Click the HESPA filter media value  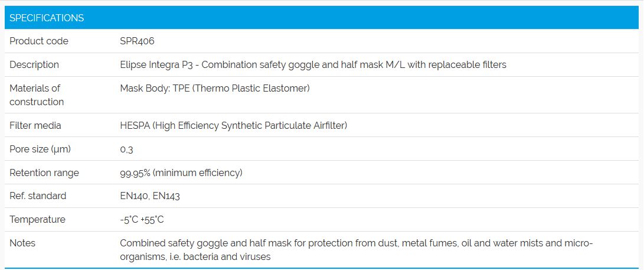[x=233, y=126]
